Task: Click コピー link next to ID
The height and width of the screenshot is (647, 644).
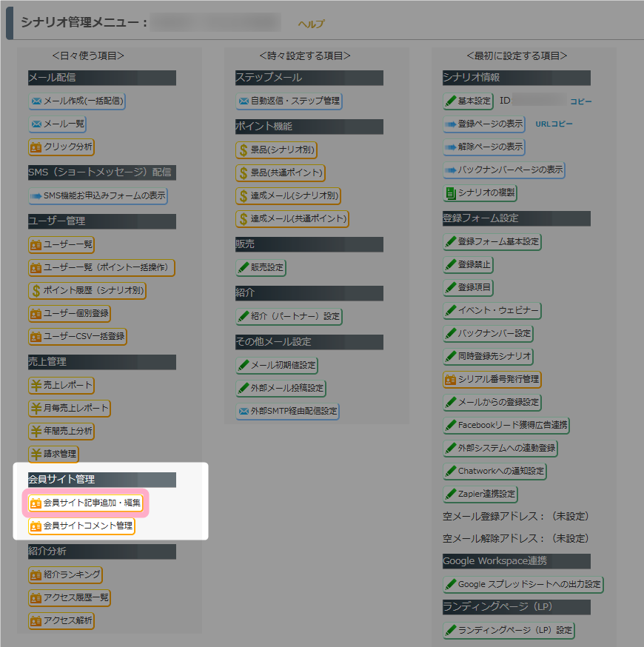Action: pos(580,101)
